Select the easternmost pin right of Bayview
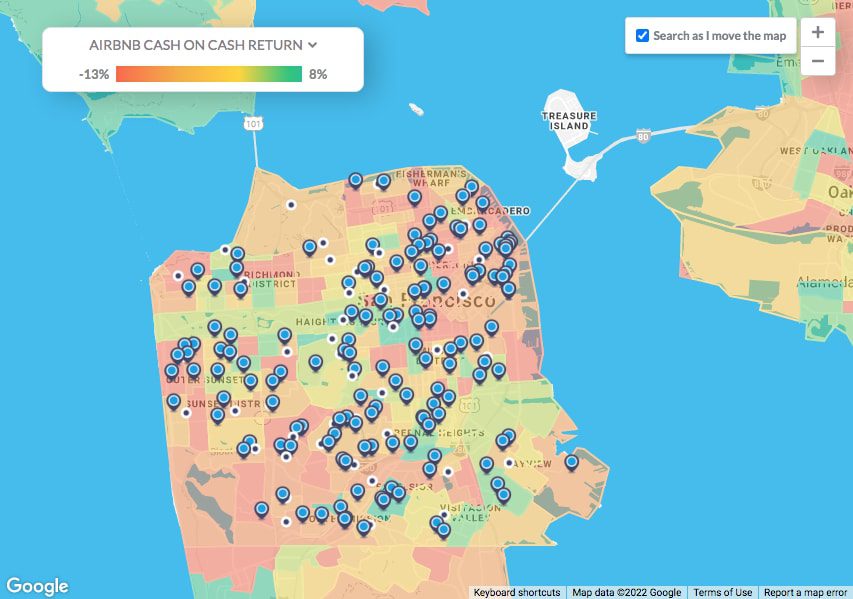Viewport: 853px width, 599px height. pos(571,462)
